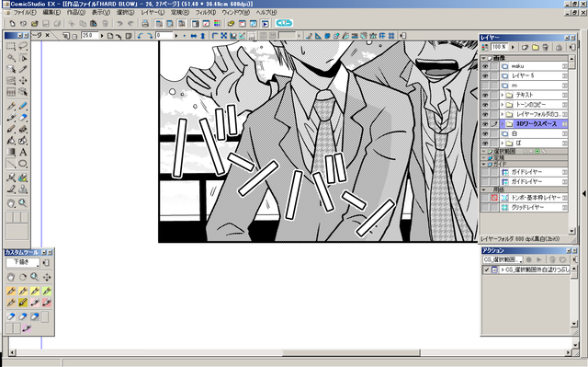Screen dimensions: 588x367
Task: Click the zoom value 25.0 field
Action: (90, 36)
